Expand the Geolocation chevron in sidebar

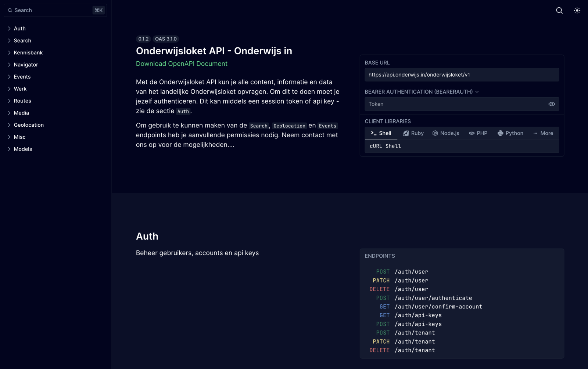point(9,125)
